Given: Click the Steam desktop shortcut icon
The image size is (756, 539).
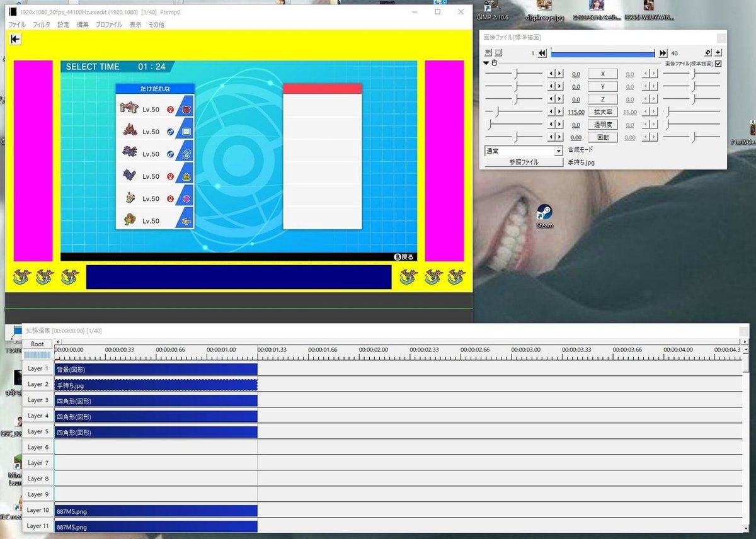Looking at the screenshot, I should 545,217.
